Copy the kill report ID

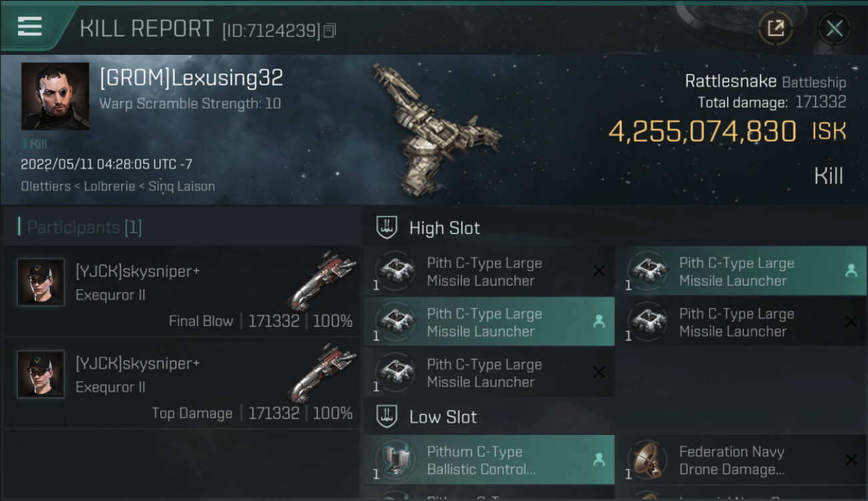pyautogui.click(x=330, y=31)
